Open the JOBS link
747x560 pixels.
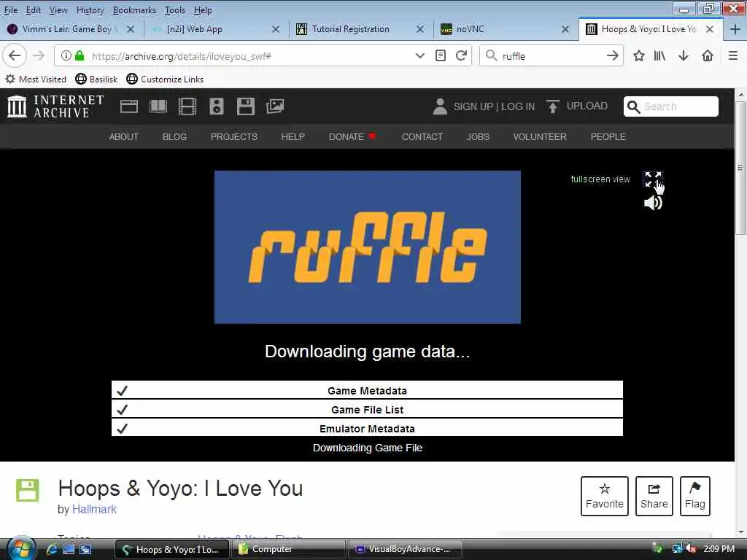[478, 136]
